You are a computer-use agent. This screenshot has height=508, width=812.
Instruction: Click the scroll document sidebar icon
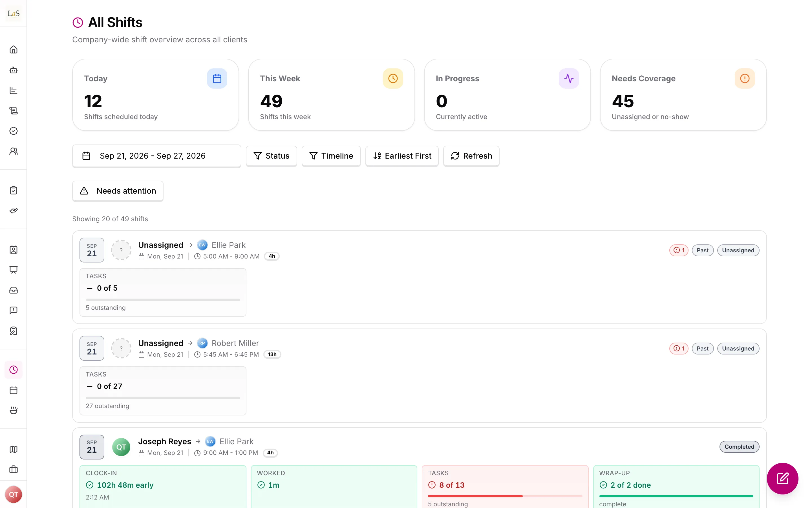14,111
